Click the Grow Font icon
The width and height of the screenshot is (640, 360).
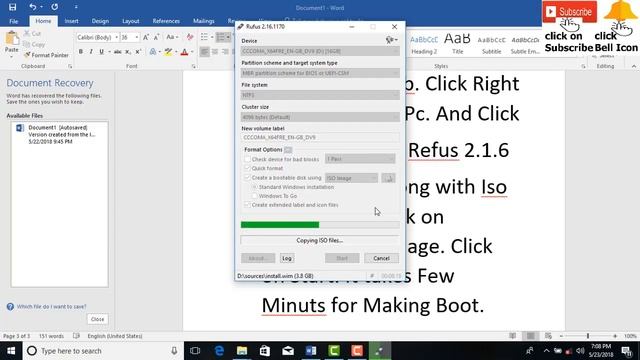(x=146, y=37)
